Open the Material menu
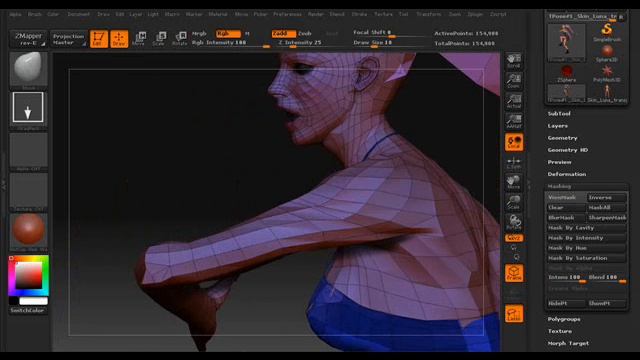640x360 pixels. pyautogui.click(x=218, y=14)
